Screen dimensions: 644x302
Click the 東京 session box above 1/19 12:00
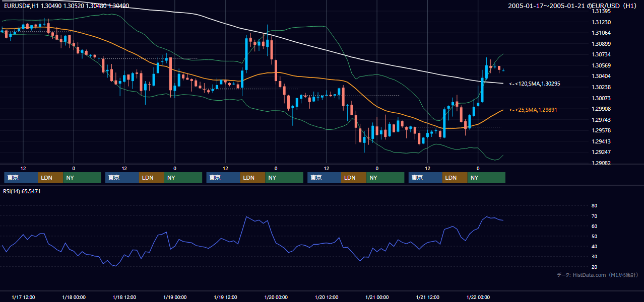pyautogui.click(x=223, y=178)
